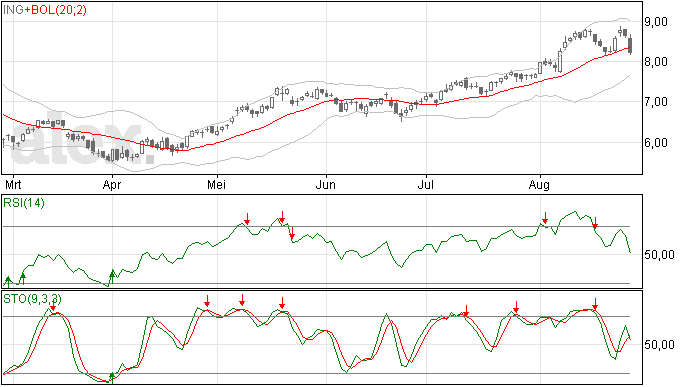690x387 pixels.
Task: Click the 8,00 price axis value
Action: tap(656, 62)
